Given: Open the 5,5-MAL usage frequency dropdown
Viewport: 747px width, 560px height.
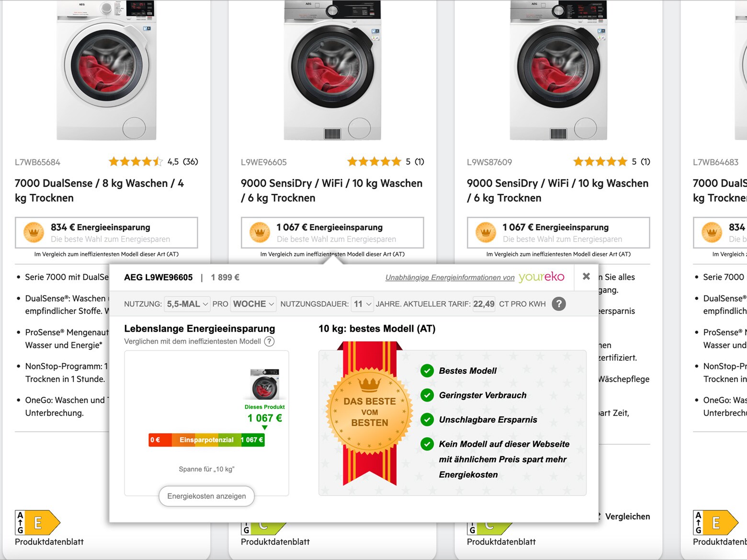Looking at the screenshot, I should (187, 304).
